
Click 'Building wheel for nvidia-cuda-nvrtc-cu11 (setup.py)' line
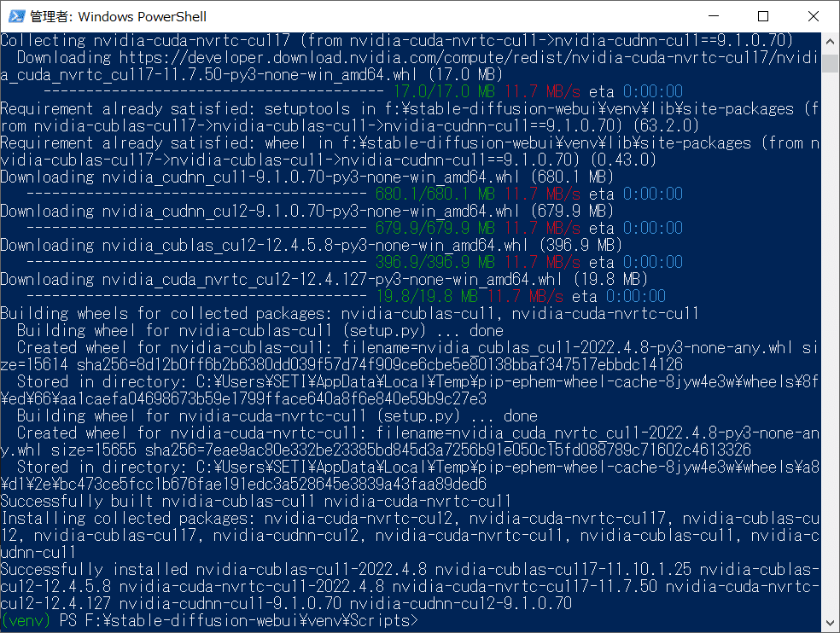[277, 416]
